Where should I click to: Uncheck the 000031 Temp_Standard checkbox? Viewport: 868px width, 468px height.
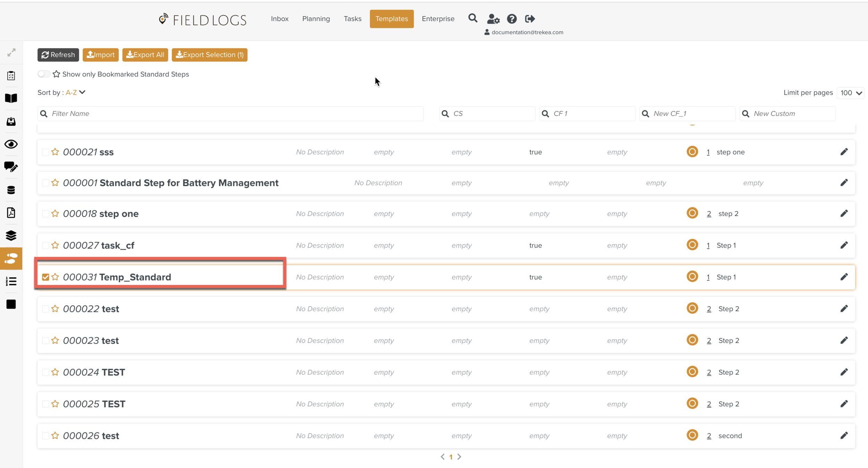(x=45, y=277)
